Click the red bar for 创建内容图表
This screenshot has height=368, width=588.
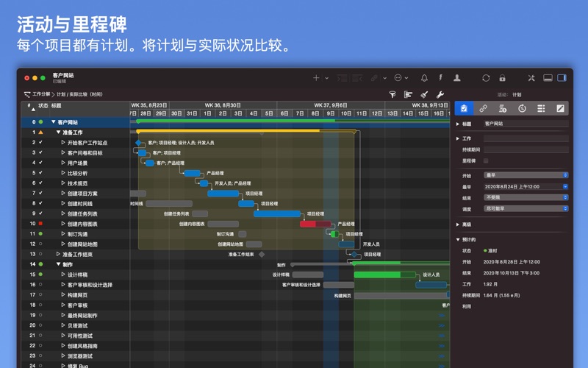316,224
